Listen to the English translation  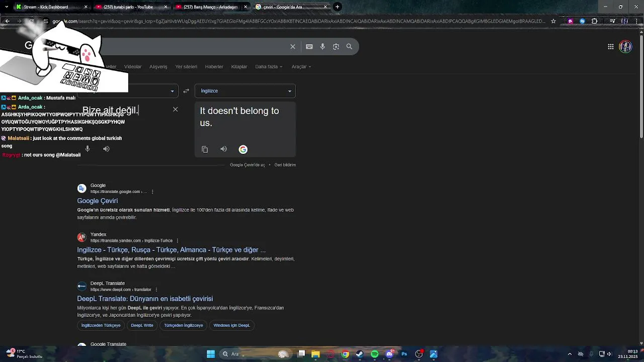point(223,149)
